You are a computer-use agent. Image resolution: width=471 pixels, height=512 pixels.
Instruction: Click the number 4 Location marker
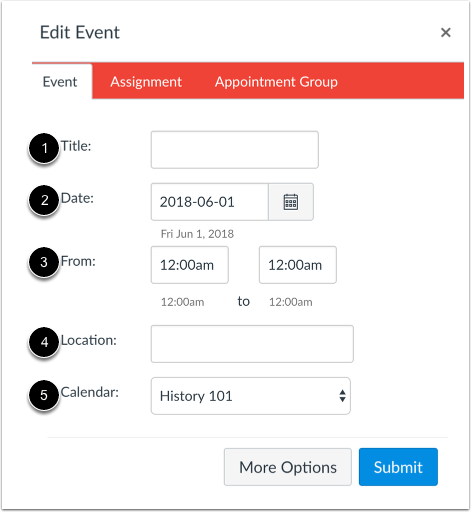click(x=44, y=342)
